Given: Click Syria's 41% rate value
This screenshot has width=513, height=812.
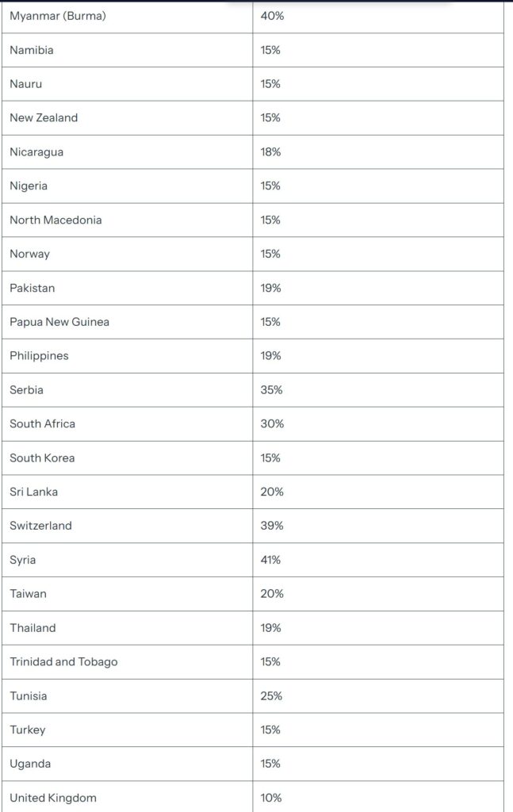Looking at the screenshot, I should [x=270, y=560].
